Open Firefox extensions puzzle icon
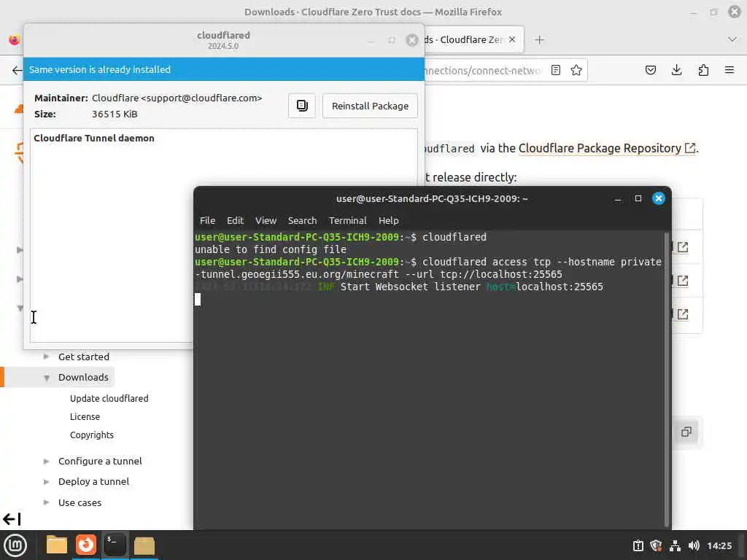This screenshot has height=560, width=747. click(x=703, y=70)
